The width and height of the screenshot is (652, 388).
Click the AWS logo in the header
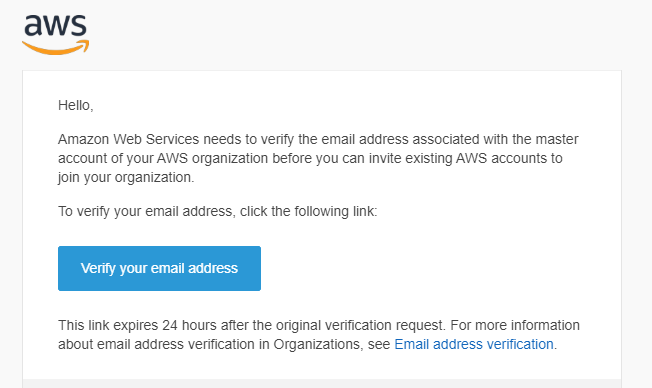point(56,35)
